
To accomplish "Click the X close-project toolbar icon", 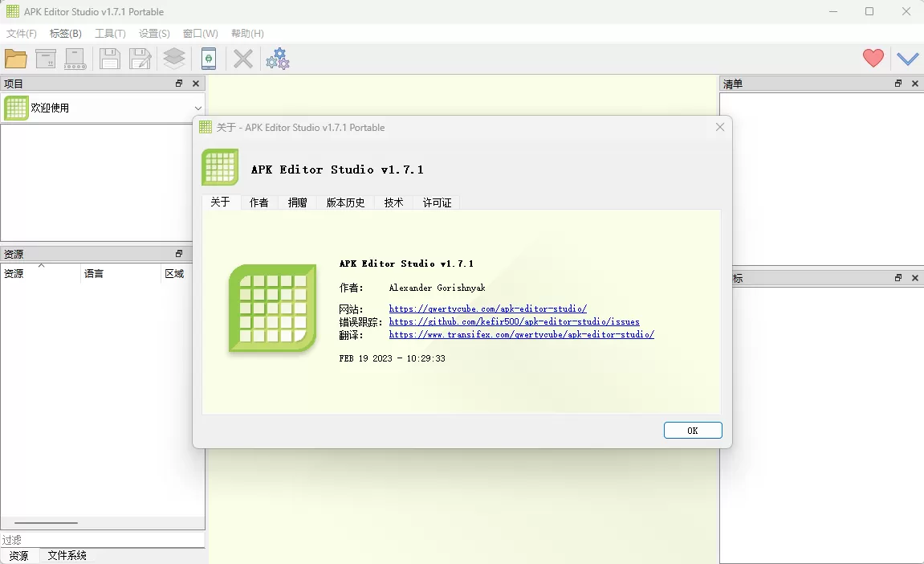I will (242, 58).
